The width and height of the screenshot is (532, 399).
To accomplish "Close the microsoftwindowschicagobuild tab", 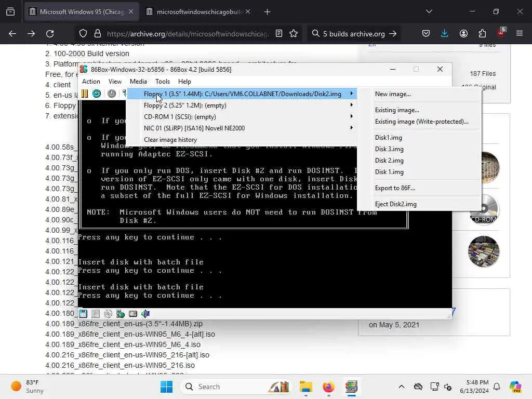I will click(248, 11).
